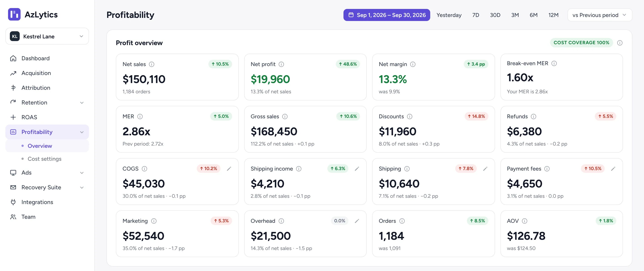Expand the Recovery Suite submenu chevron
644x271 pixels.
[x=82, y=188]
